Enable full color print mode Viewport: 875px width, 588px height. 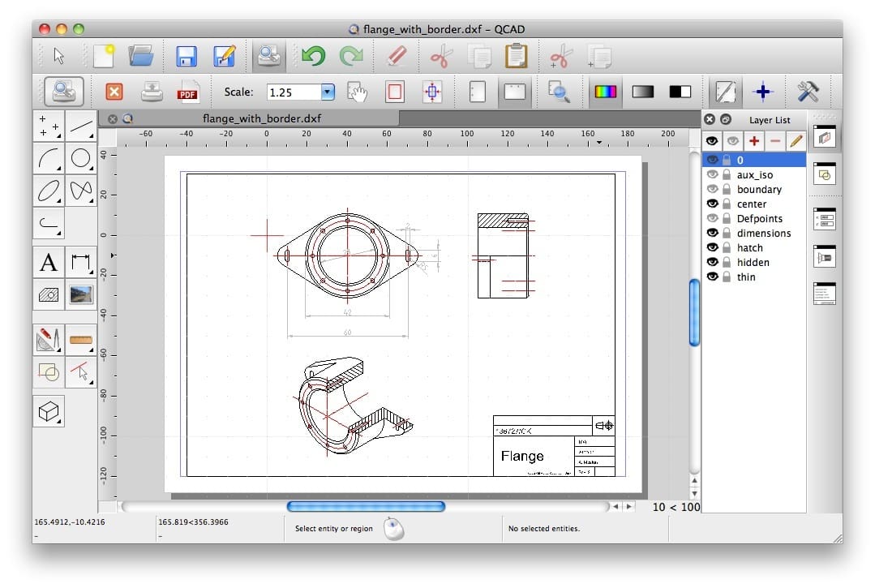tap(605, 92)
